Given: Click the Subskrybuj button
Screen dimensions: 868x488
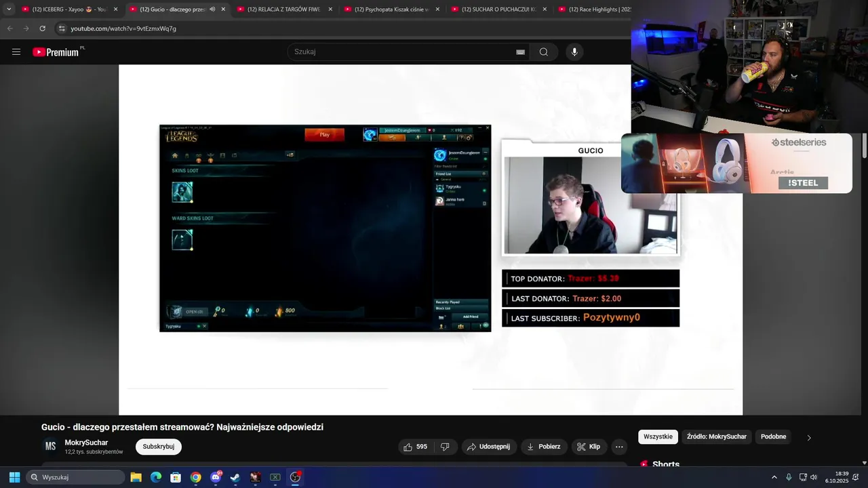Looking at the screenshot, I should point(159,447).
